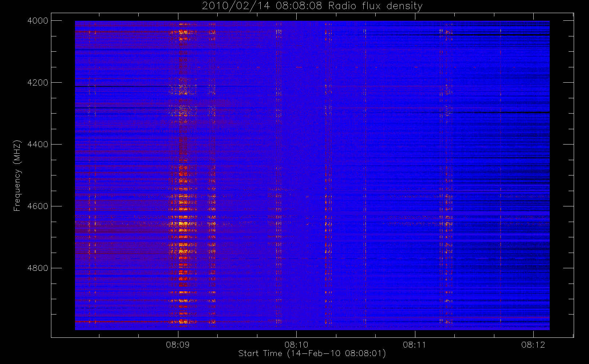Select the 4200 frequency tick label
Viewport: 589px width, 364px height.
point(38,83)
